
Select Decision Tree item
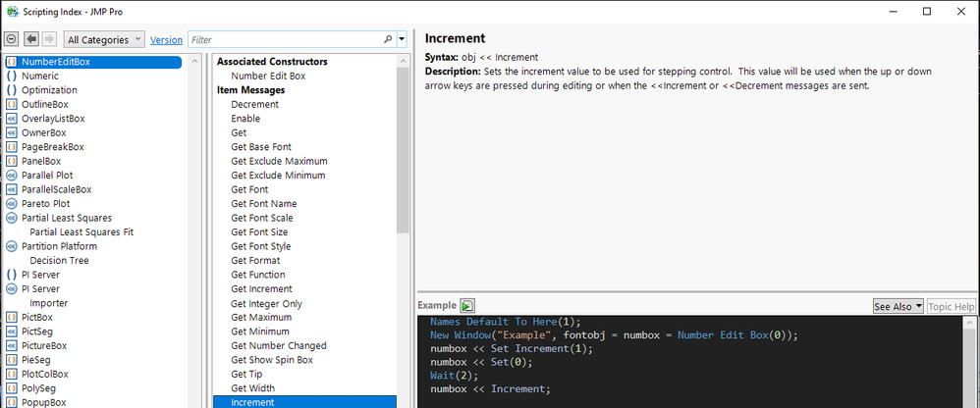59,260
